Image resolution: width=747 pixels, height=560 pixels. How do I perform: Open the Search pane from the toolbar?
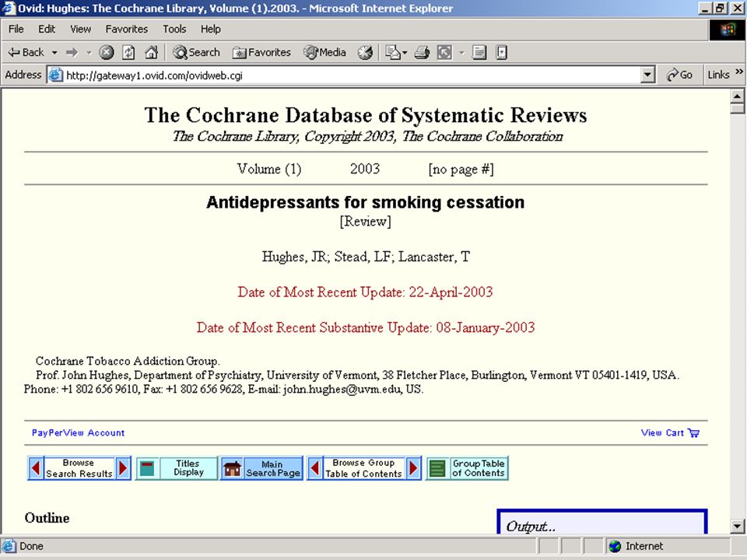tap(196, 52)
